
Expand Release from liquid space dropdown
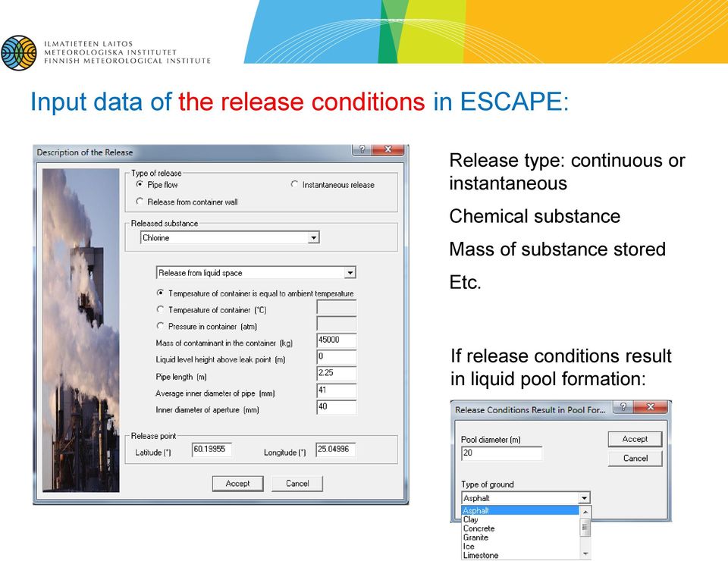pos(350,273)
